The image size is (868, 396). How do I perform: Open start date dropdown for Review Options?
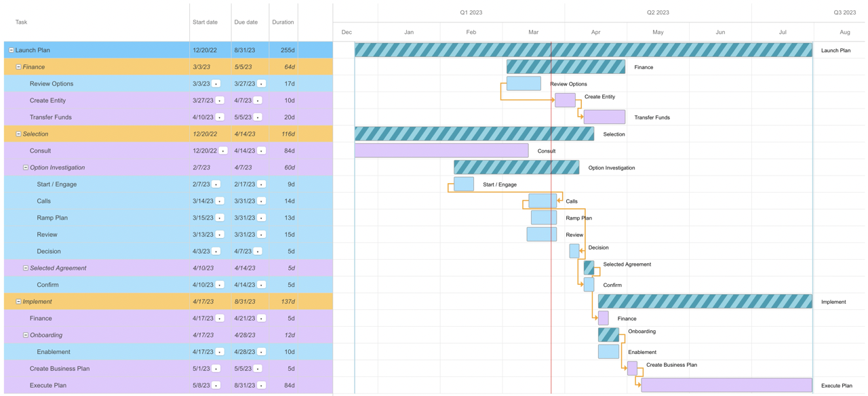(216, 84)
